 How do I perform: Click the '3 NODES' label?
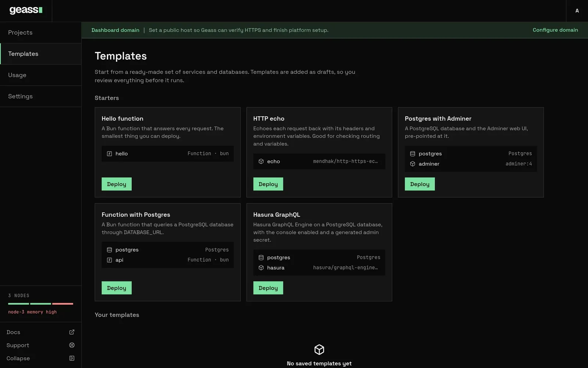pyautogui.click(x=19, y=296)
